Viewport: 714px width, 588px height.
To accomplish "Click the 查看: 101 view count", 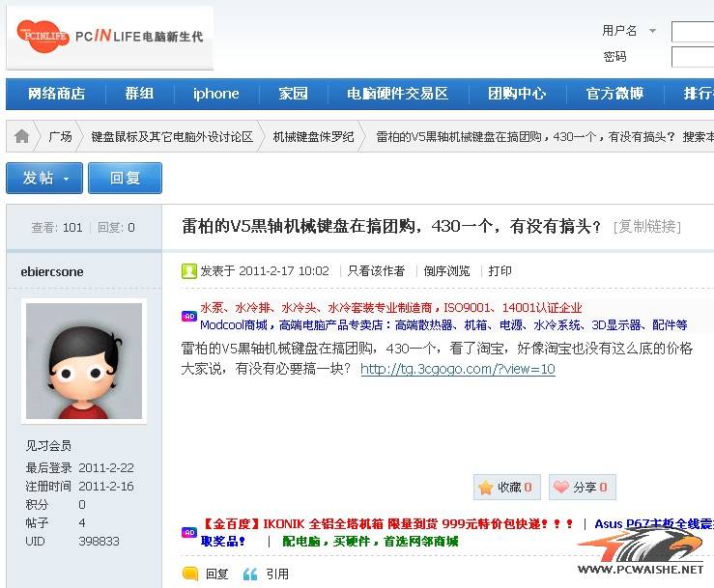I will coord(57,228).
